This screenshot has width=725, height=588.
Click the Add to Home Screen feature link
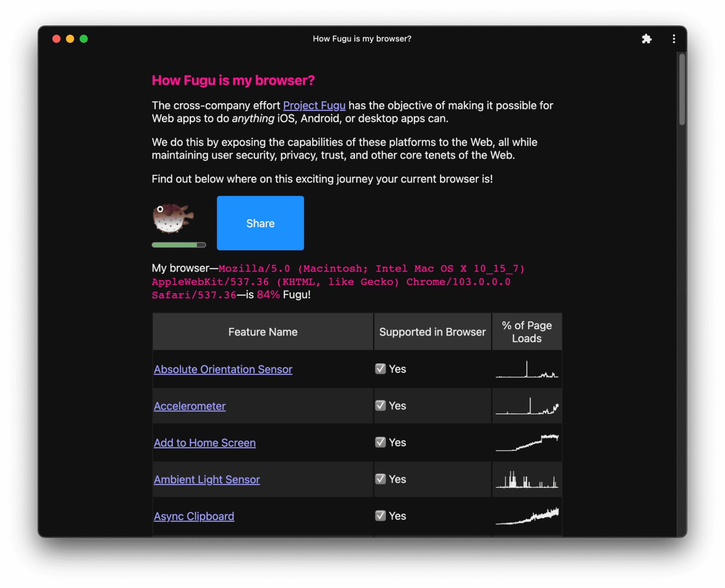pos(204,443)
